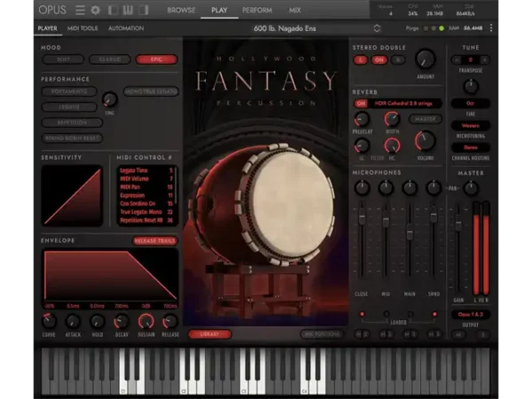Toggle Stereo Double ON button

coord(379,60)
